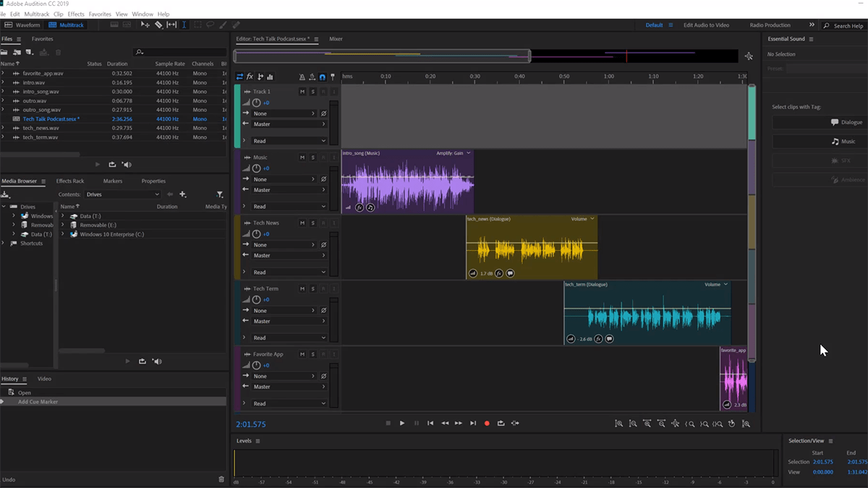
Task: Mute the Music track with its M button
Action: (303, 156)
